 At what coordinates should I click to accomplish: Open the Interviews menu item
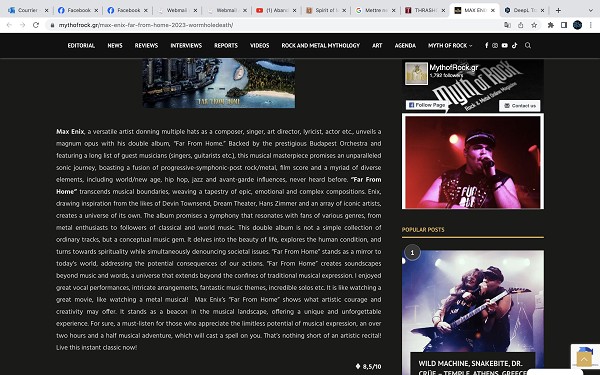pos(186,45)
